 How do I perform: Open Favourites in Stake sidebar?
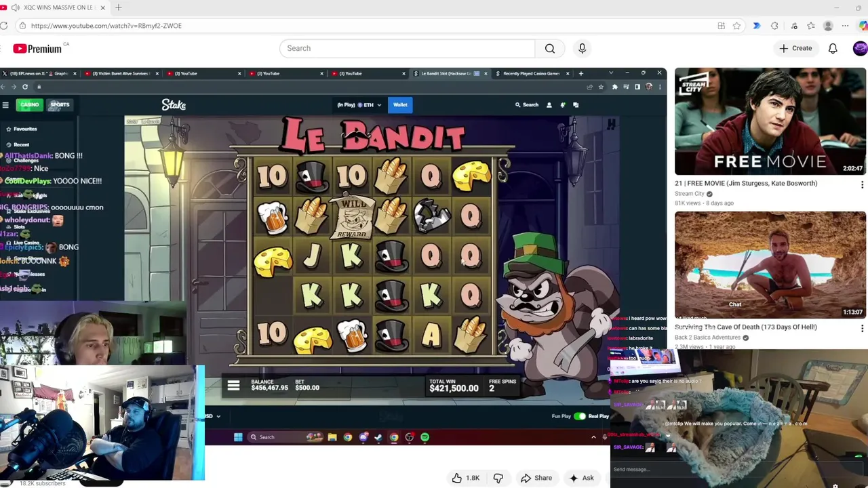point(22,129)
